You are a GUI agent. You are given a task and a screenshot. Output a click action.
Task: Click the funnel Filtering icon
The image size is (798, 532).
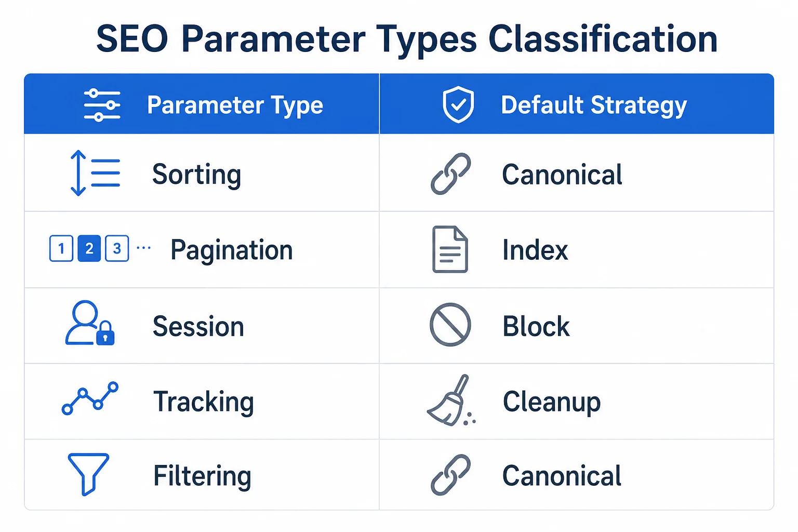click(x=89, y=474)
